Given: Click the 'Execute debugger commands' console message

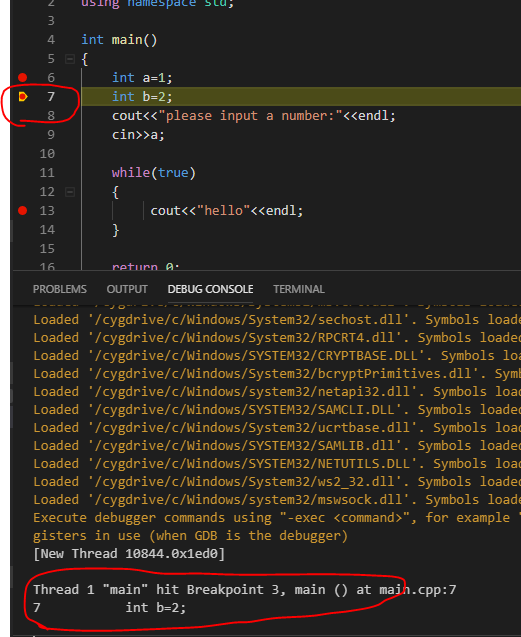Looking at the screenshot, I should 277,526.
